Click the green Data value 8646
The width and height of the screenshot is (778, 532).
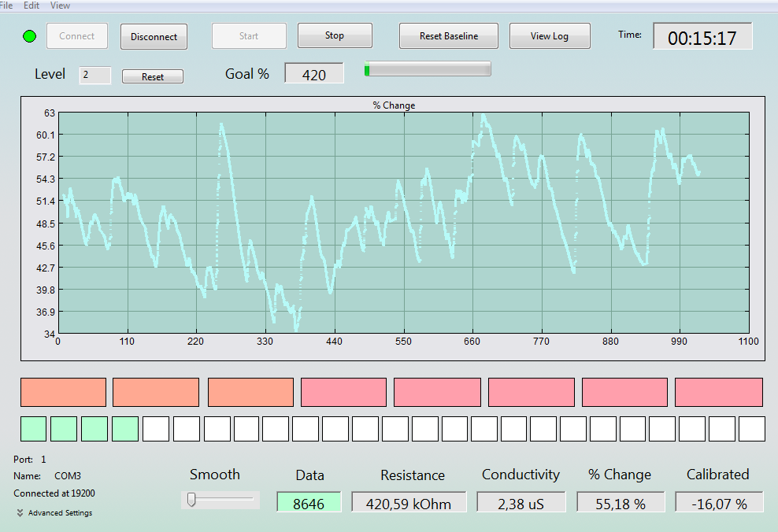tap(309, 503)
